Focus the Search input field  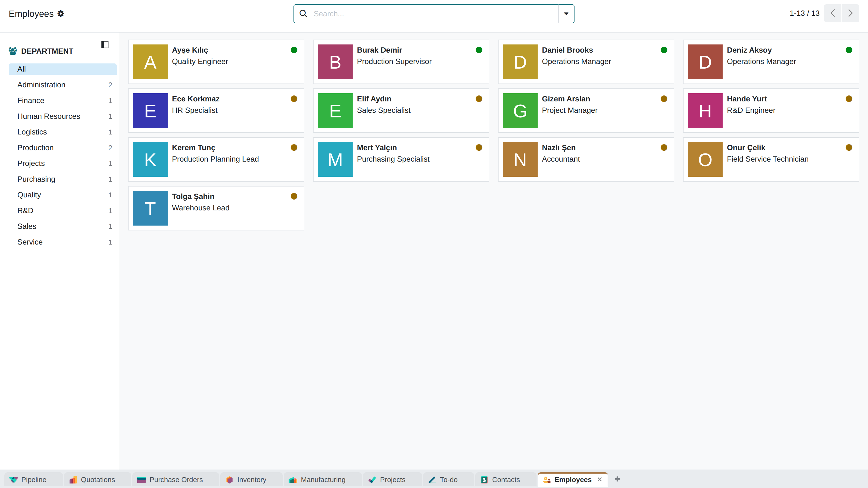tap(434, 14)
